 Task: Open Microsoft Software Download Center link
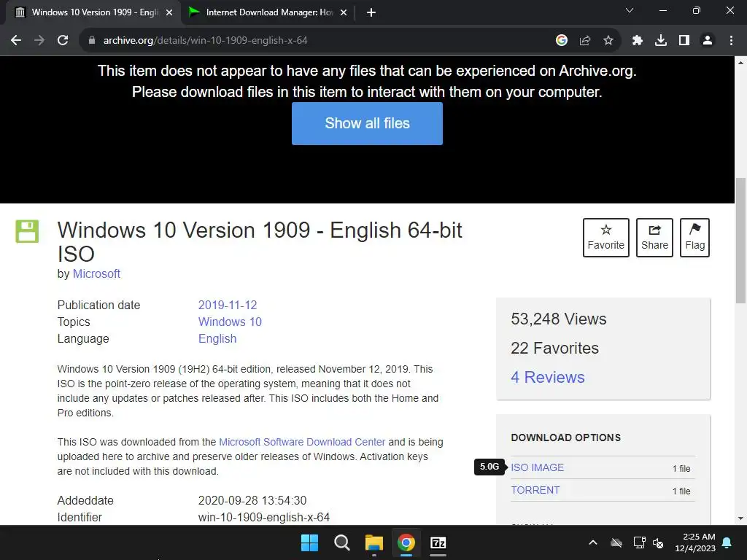point(302,442)
